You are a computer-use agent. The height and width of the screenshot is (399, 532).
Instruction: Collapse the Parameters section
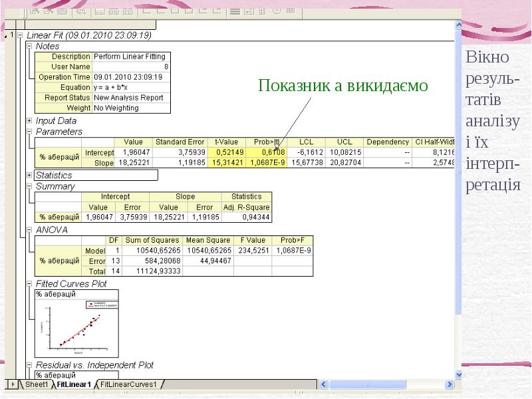29,132
